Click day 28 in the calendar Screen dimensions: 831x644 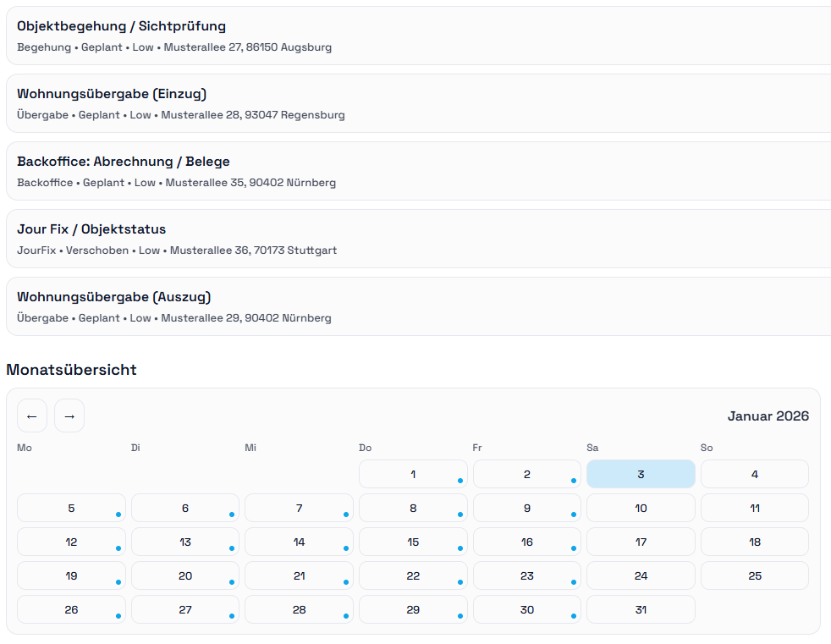click(299, 610)
